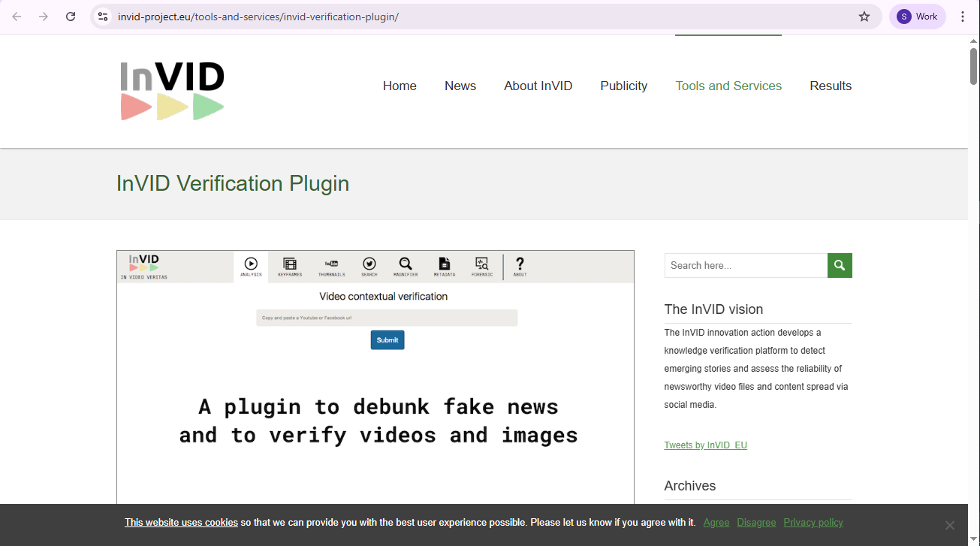Viewport: 980px width, 546px height.
Task: Open the Tweets by InVID_EU link
Action: coord(705,445)
